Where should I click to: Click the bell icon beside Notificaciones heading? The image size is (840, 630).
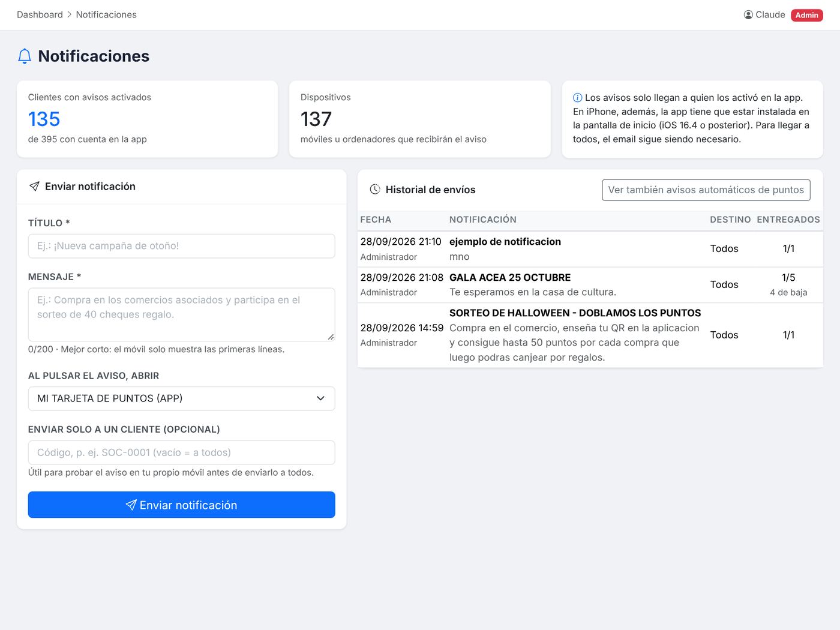coord(25,56)
